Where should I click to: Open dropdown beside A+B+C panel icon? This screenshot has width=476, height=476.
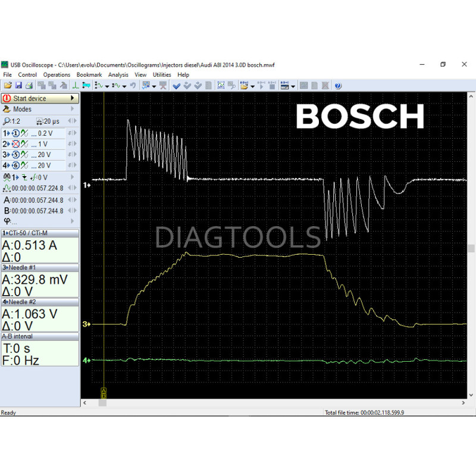tap(293, 86)
